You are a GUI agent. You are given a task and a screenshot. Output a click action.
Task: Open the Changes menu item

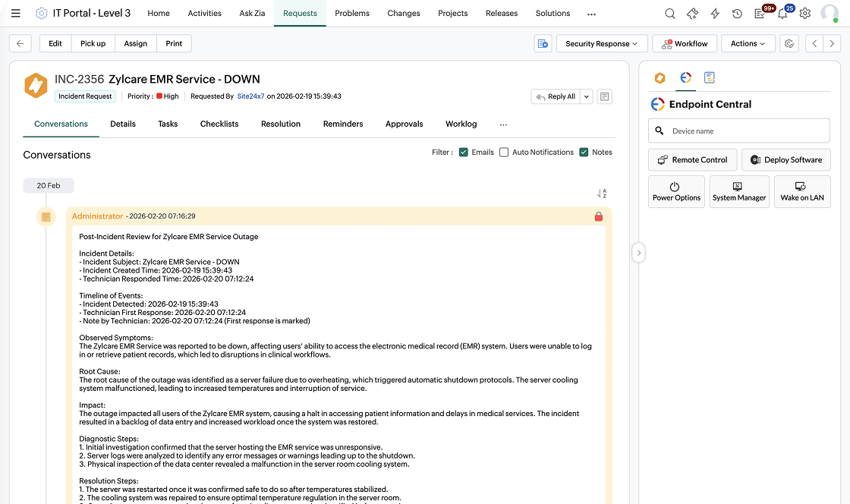coord(404,13)
